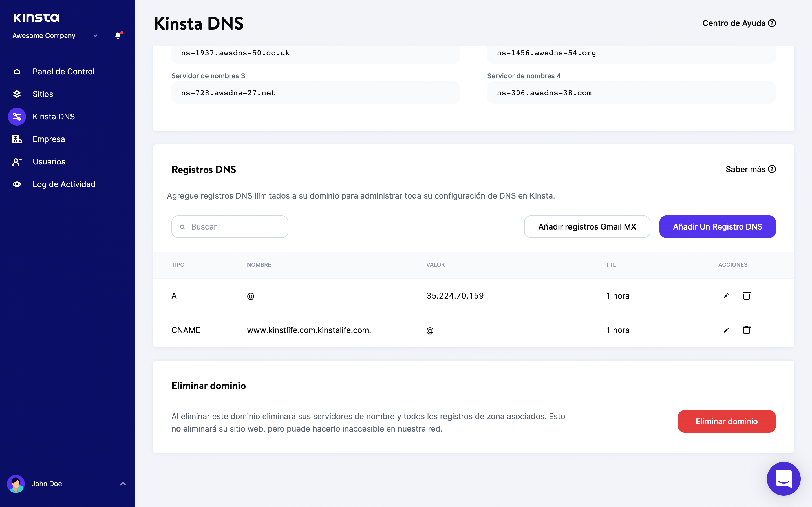Expand the John Doe user menu chevron
812x507 pixels.
pyautogui.click(x=123, y=484)
